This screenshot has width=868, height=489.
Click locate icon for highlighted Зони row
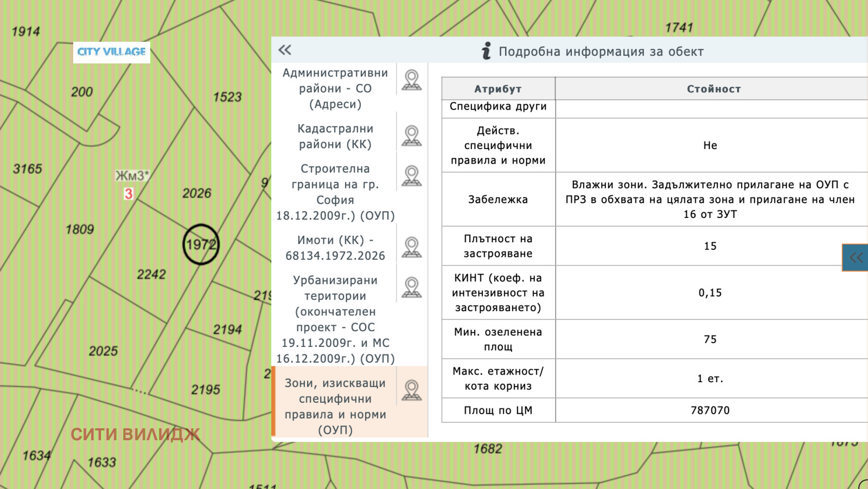(412, 390)
